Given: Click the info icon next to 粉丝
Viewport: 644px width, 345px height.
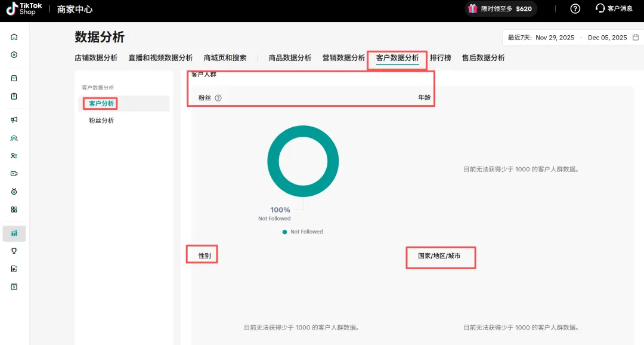Looking at the screenshot, I should (218, 98).
